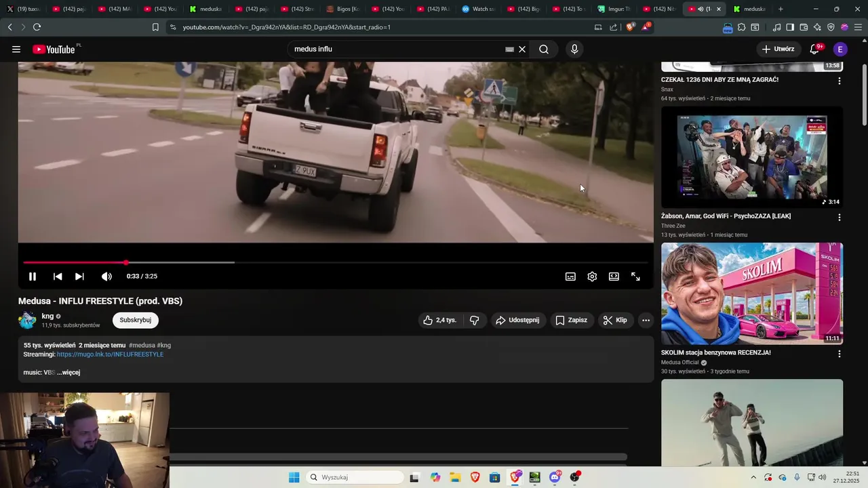Viewport: 868px width, 488px height.
Task: Open Brave Rewards triangle icon
Action: [646, 27]
